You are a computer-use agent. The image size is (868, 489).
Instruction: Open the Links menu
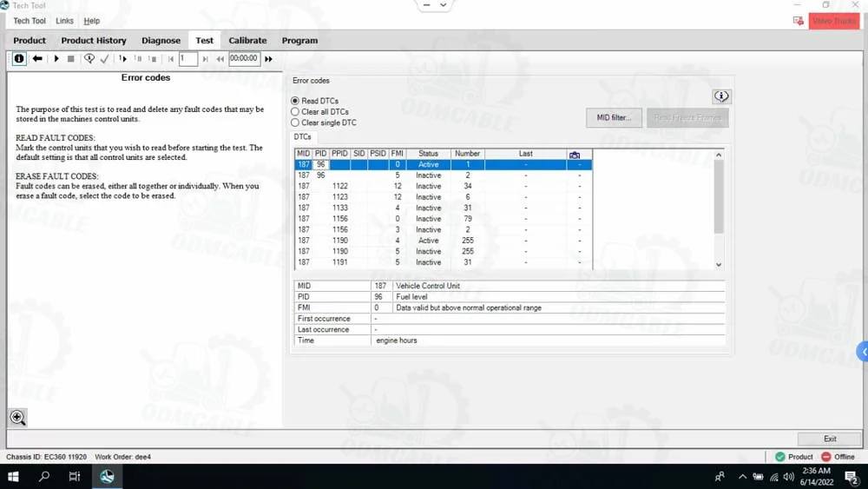(x=64, y=21)
